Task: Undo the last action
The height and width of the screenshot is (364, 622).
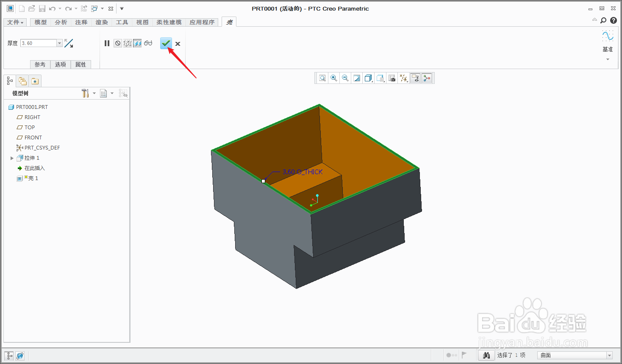Action: [52, 8]
